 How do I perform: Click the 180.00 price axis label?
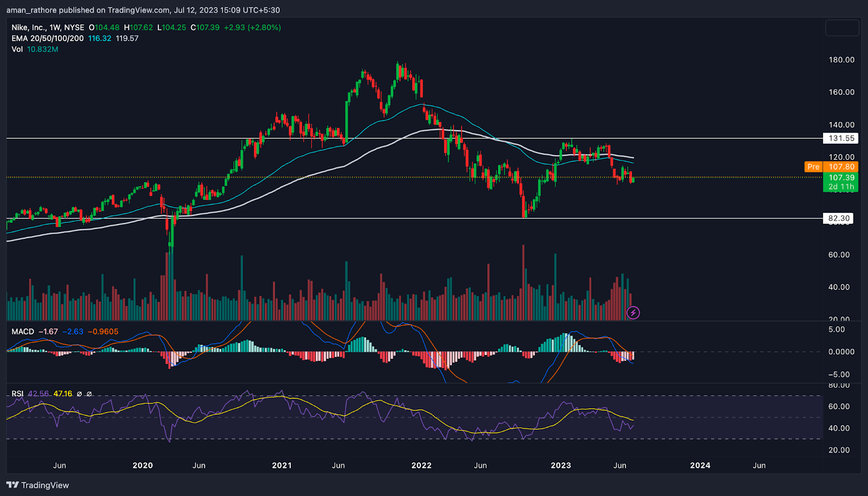click(841, 60)
